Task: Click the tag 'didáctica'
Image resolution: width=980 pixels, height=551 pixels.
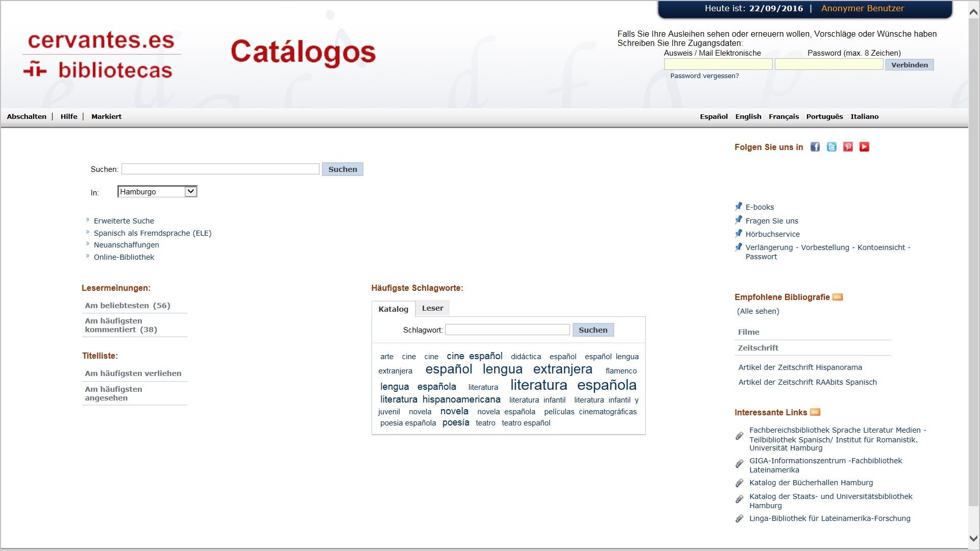Action: pyautogui.click(x=526, y=357)
